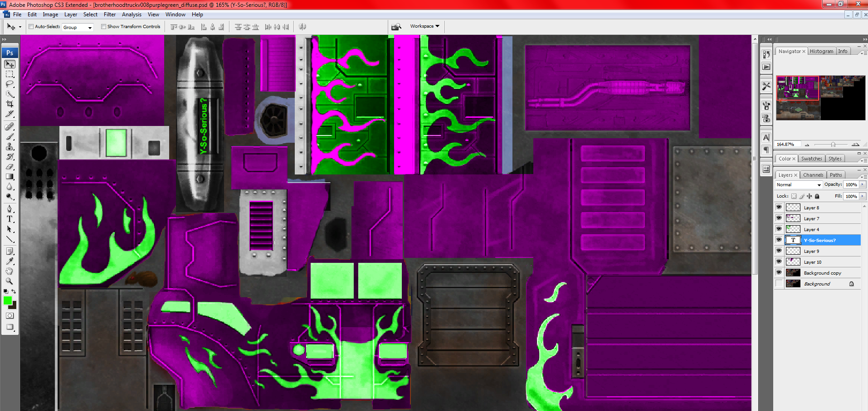Expand the collapsed toolbox double-arrow
Viewport: 868px width, 411px height.
5,39
